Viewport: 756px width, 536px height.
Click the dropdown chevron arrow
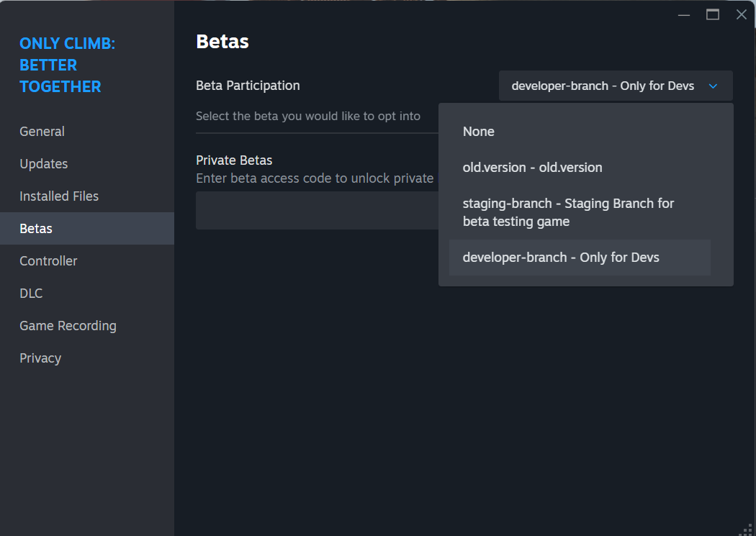713,86
